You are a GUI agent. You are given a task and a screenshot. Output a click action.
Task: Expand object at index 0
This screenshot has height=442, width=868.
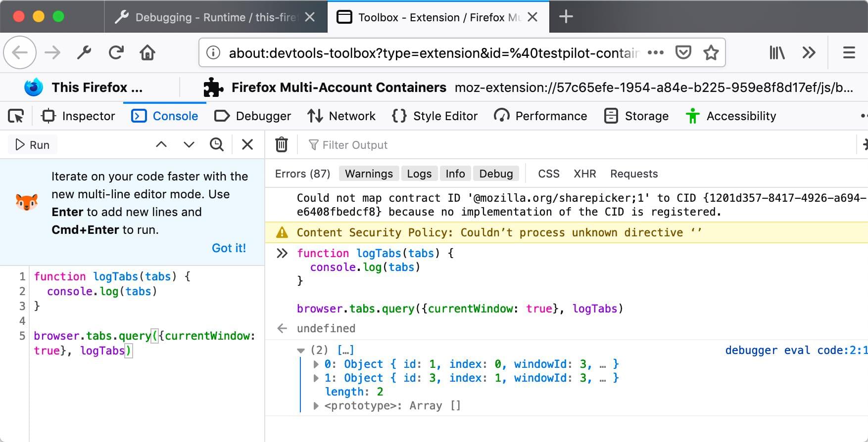316,364
